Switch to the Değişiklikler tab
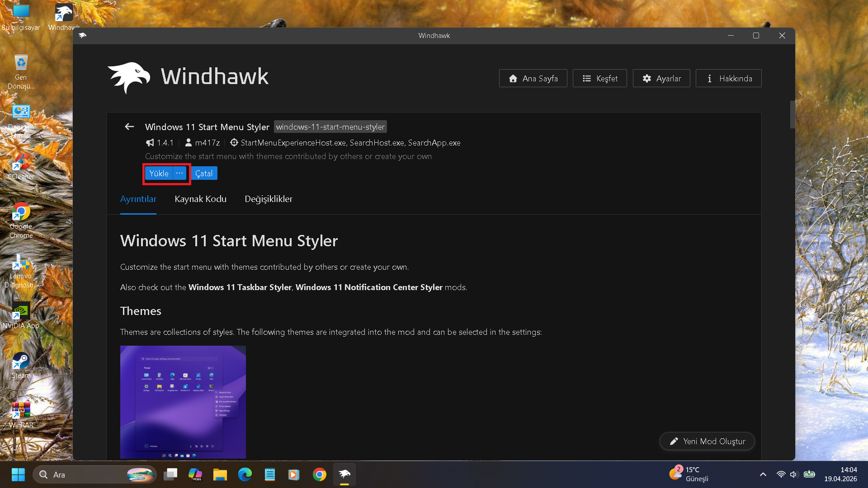 tap(269, 199)
